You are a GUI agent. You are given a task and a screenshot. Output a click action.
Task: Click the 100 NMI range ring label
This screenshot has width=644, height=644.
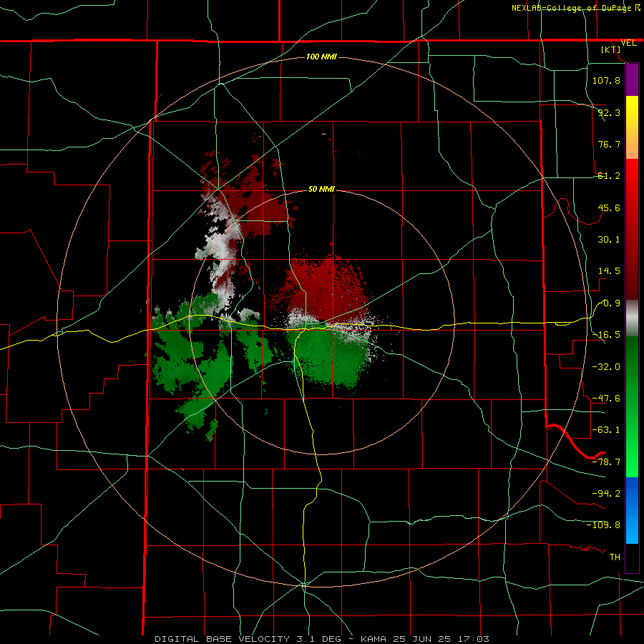click(x=321, y=57)
